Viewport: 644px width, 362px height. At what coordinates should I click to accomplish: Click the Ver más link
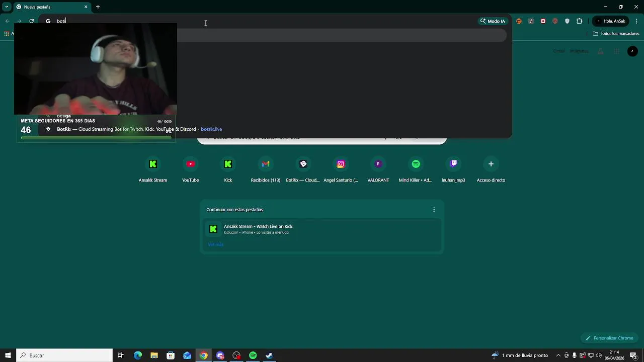pos(215,244)
